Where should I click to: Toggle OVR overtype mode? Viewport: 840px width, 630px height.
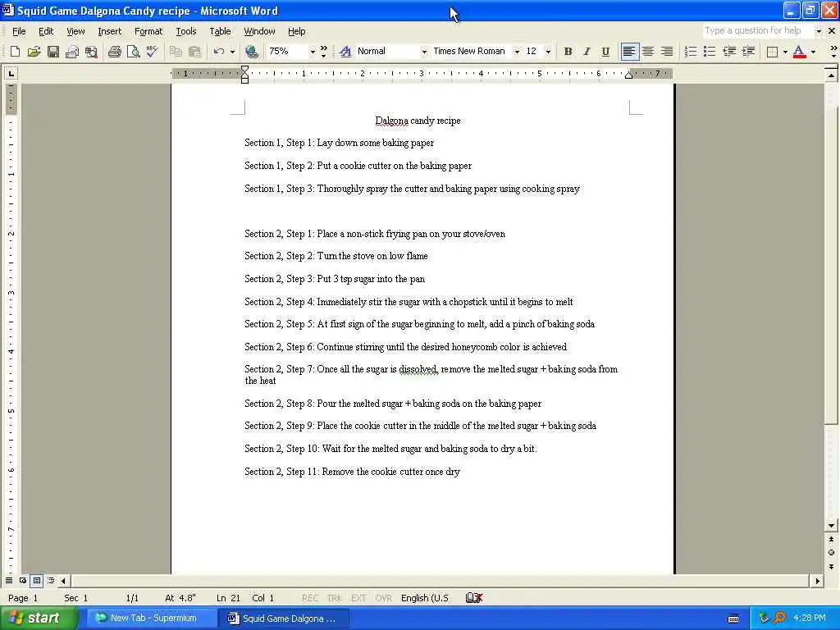[x=383, y=598]
